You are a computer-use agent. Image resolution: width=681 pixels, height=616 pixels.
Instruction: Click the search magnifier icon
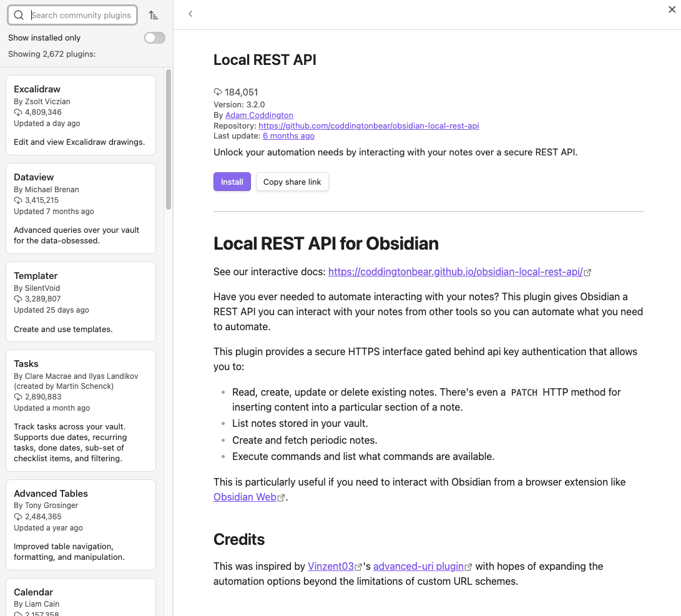(19, 15)
